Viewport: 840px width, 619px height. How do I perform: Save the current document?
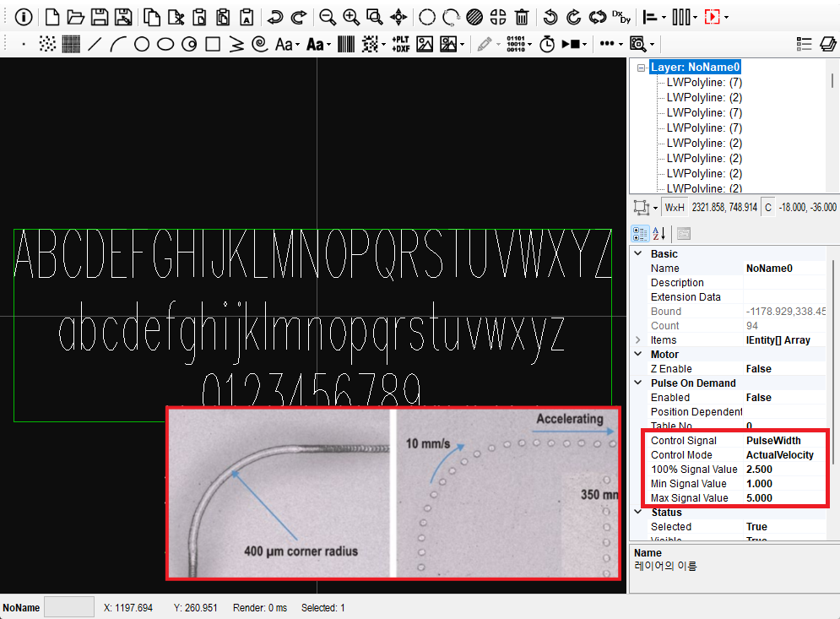click(99, 17)
